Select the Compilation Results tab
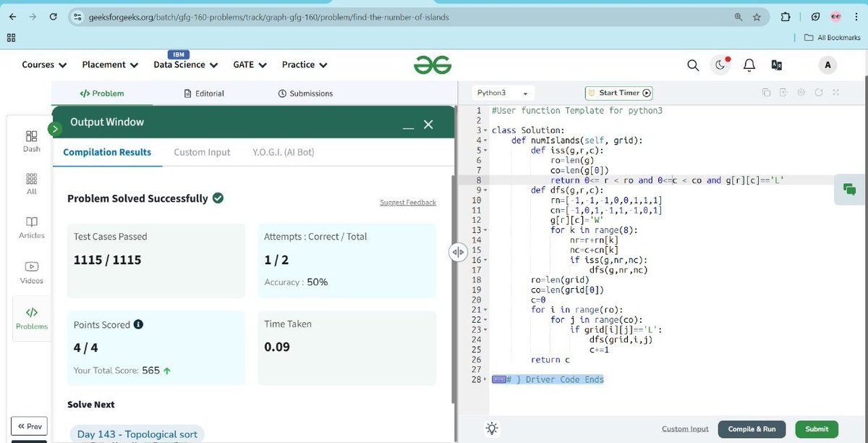Viewport: 868px width, 443px height. tap(107, 152)
